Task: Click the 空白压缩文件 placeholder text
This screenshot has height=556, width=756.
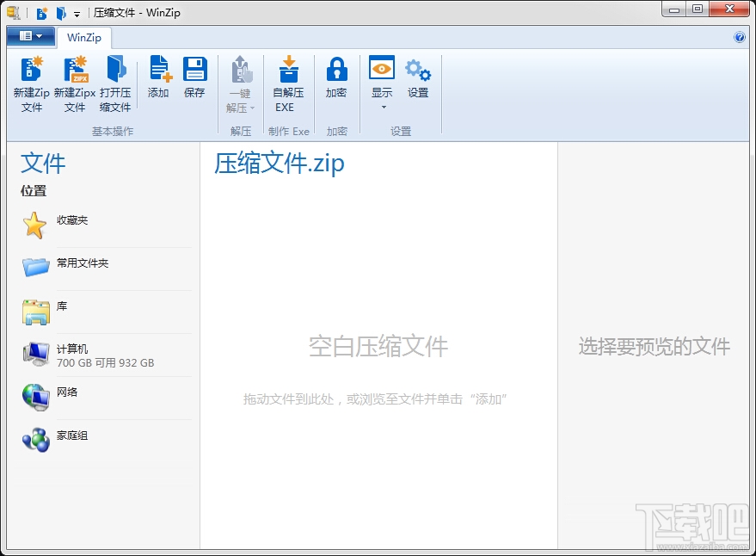Action: [378, 347]
